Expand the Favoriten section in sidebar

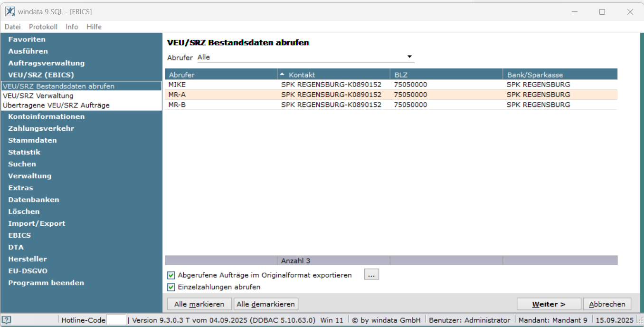27,39
